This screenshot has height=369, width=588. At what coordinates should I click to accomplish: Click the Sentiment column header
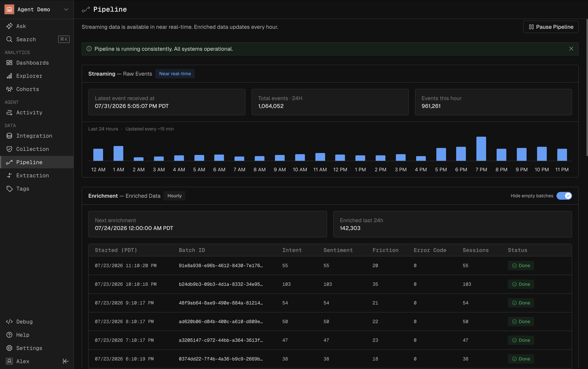[338, 250]
